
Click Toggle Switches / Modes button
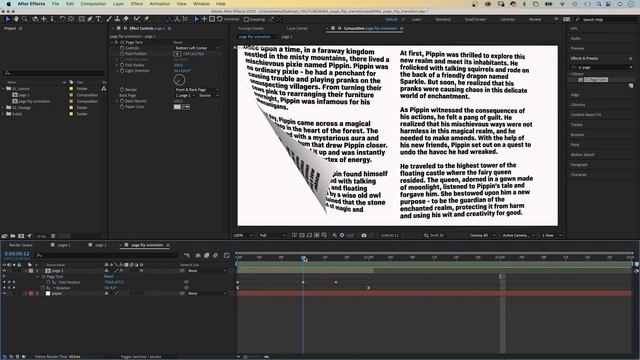point(141,357)
